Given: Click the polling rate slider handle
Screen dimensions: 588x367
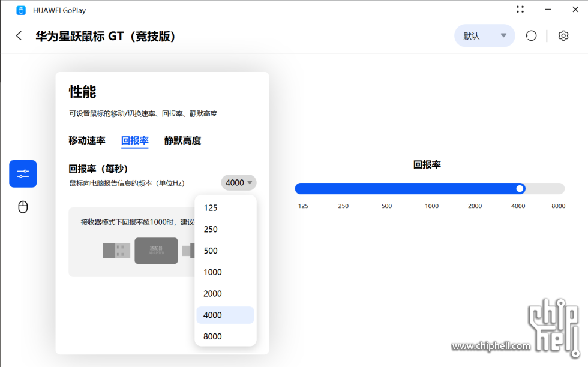Looking at the screenshot, I should coord(520,188).
